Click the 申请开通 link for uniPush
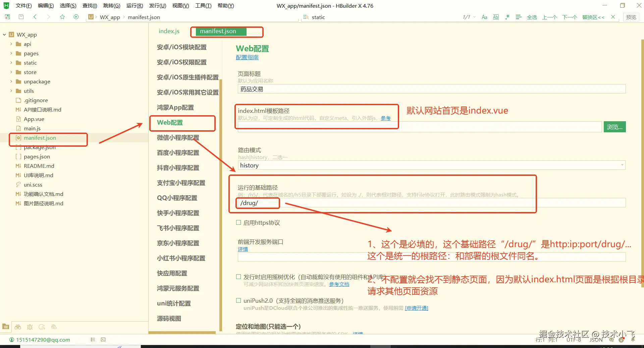644x348 pixels. pos(417,308)
